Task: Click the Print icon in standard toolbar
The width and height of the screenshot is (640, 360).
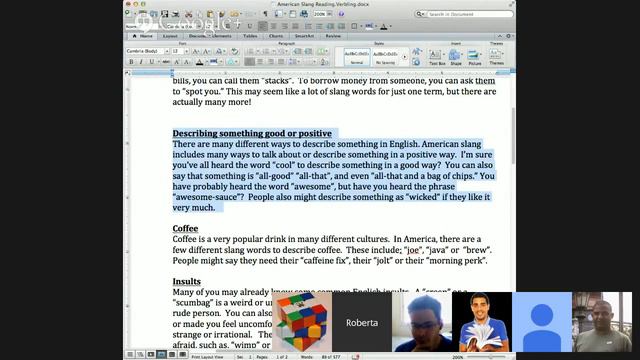Action: coord(176,14)
